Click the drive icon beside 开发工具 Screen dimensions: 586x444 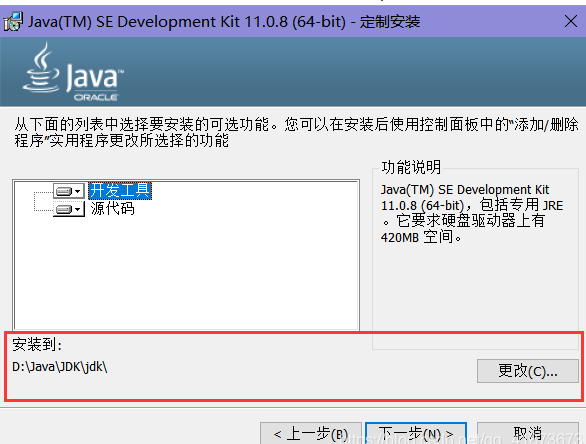[x=64, y=191]
